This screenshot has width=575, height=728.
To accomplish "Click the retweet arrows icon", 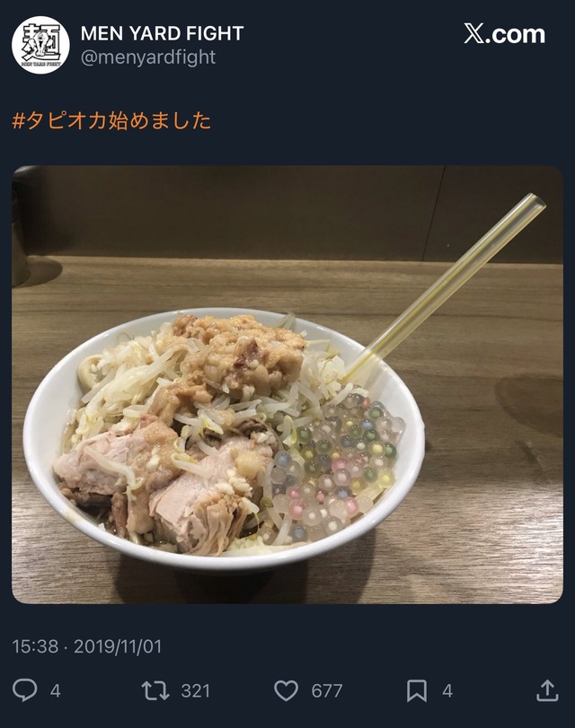I will pyautogui.click(x=155, y=690).
